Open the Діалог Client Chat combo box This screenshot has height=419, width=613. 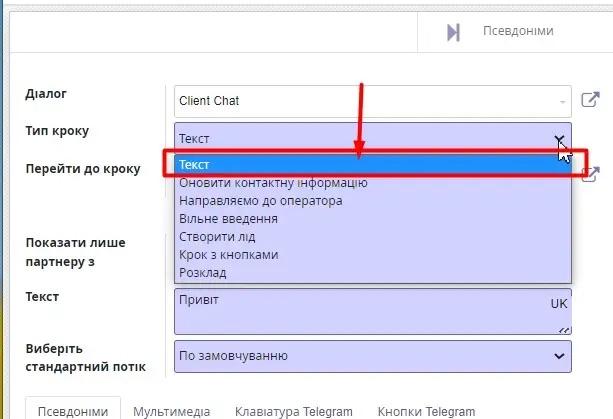pos(373,101)
